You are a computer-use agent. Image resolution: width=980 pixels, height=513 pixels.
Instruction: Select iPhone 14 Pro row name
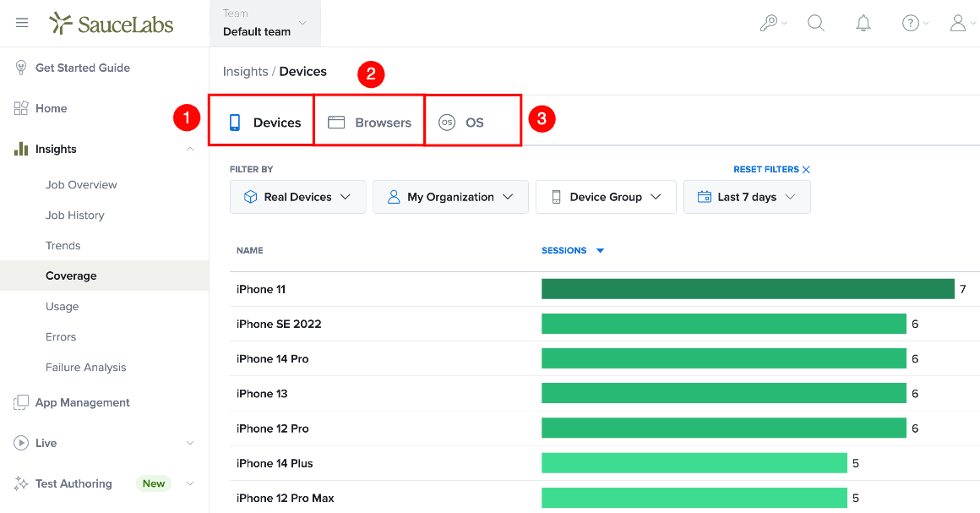point(273,358)
